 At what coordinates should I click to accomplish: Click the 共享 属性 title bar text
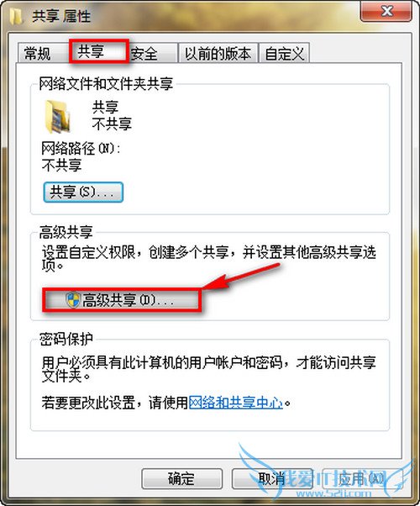(x=61, y=16)
